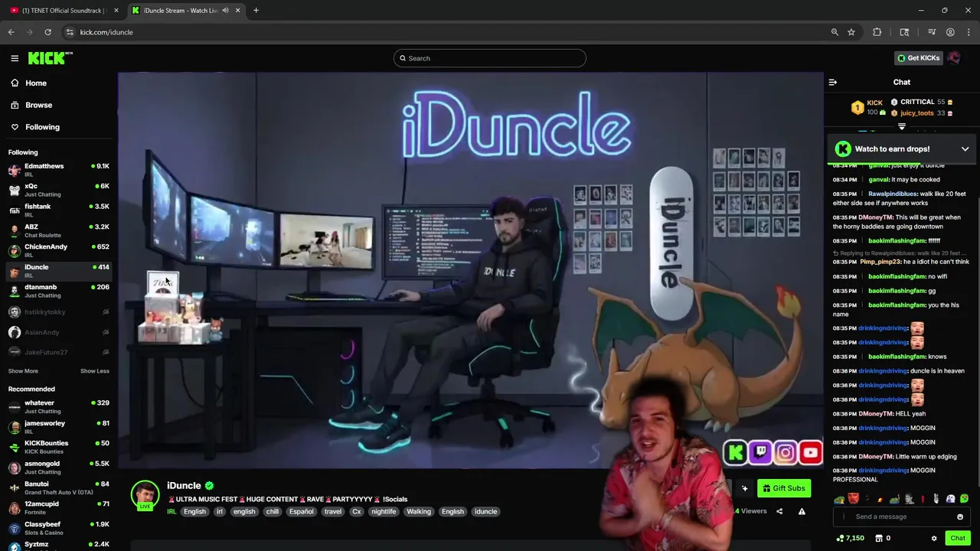Mute the iDuncle Stream tab audio

click(225, 10)
